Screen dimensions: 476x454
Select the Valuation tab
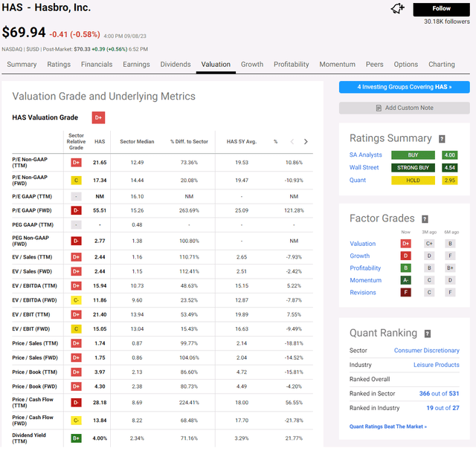(x=216, y=65)
